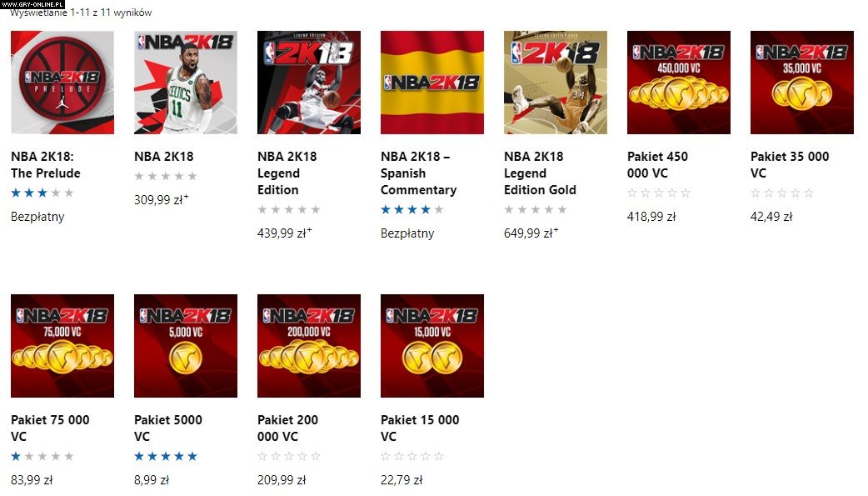Open the 15,000 VC two-coin image

pos(432,346)
